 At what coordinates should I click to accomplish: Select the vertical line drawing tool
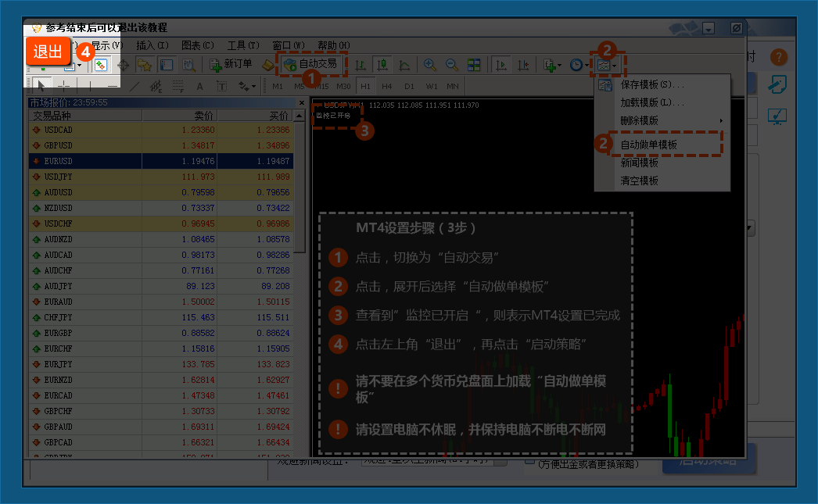(x=90, y=85)
